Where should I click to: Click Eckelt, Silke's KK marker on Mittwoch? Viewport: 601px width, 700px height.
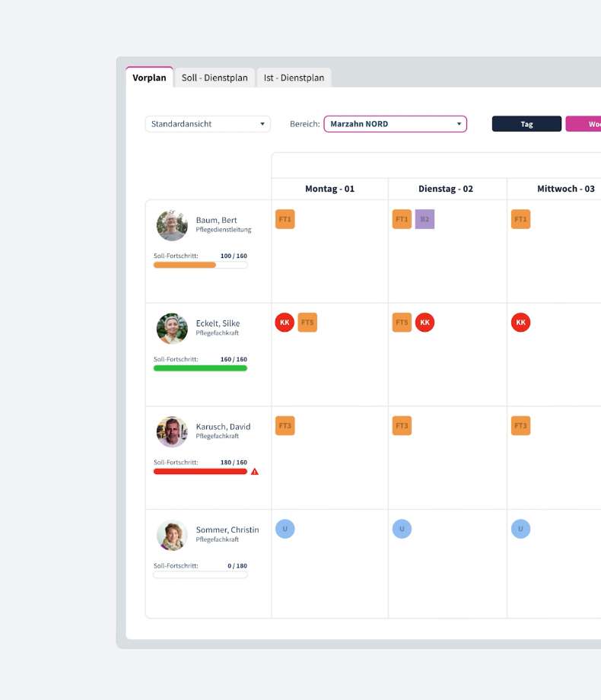pyautogui.click(x=520, y=323)
